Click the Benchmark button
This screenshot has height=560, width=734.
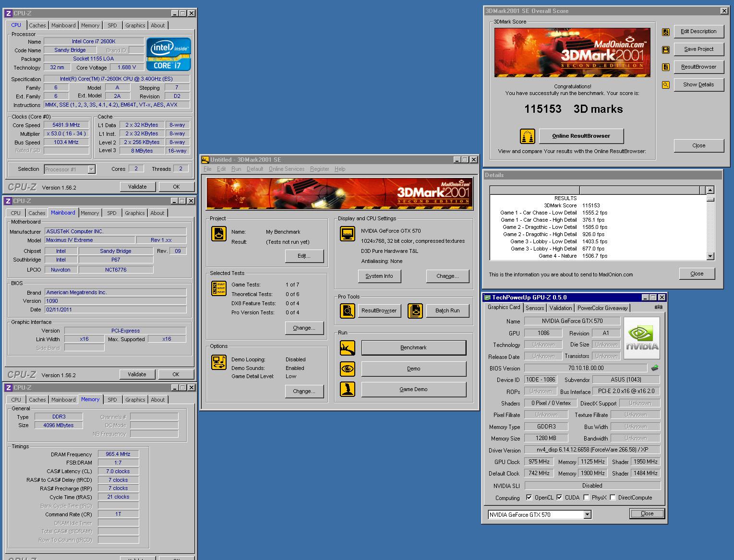tap(413, 348)
